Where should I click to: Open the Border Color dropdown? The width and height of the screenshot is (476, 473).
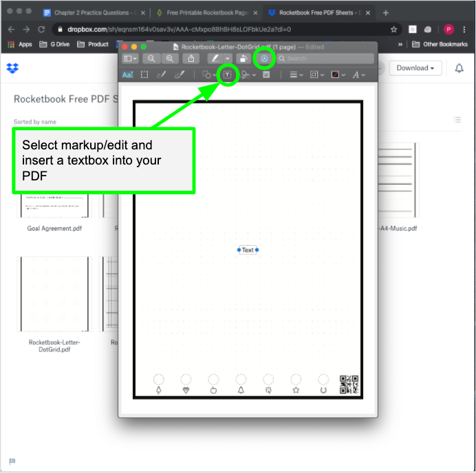click(317, 75)
